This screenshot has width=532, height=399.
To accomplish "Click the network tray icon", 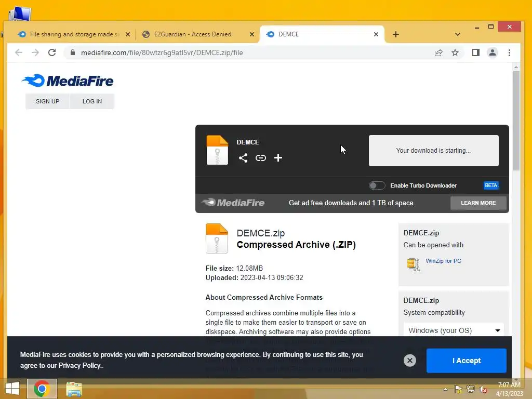I will [471, 389].
